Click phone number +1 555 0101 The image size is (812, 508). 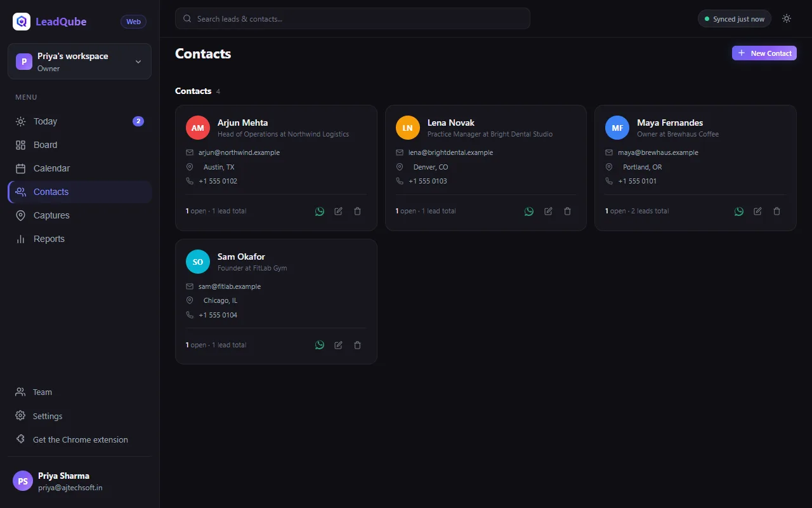(x=638, y=181)
